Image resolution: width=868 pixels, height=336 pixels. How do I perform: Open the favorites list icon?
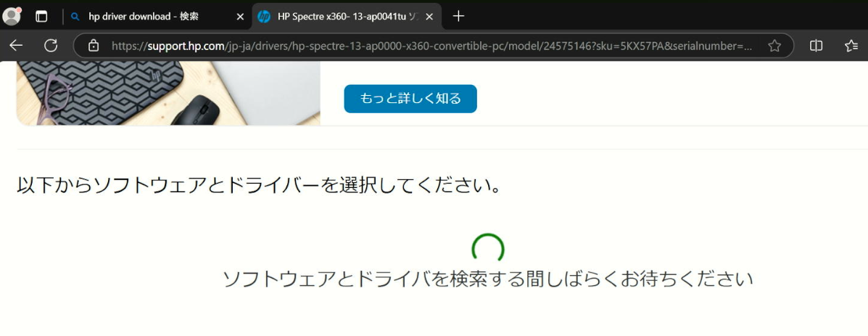pos(851,46)
